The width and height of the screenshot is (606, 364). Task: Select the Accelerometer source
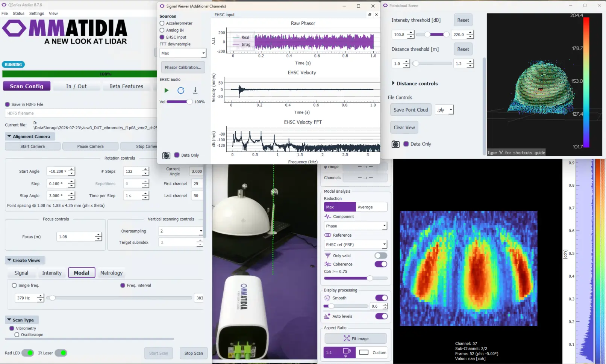click(x=162, y=23)
